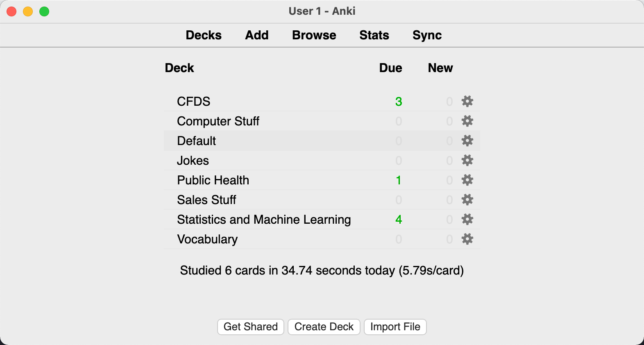
Task: Click the Public Health gear icon
Action: click(x=467, y=180)
